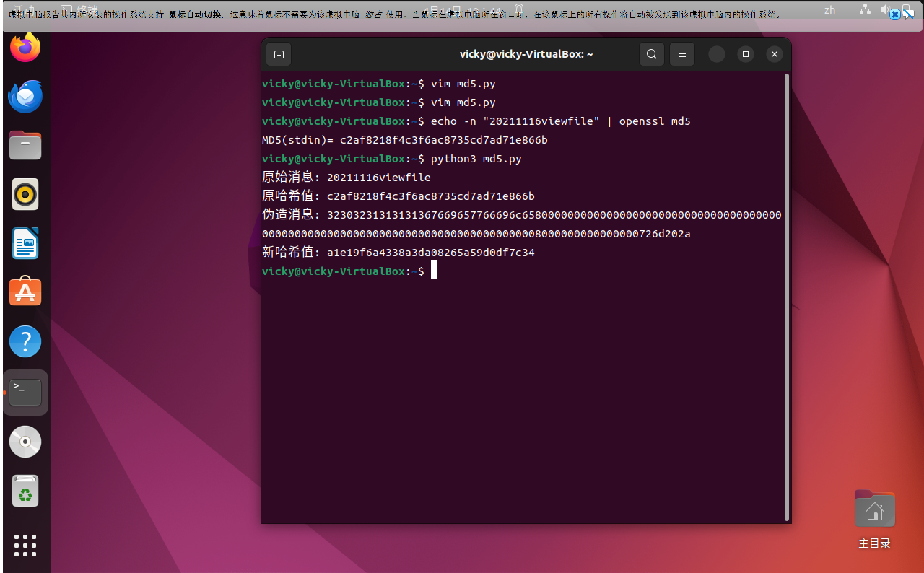The height and width of the screenshot is (573, 924).
Task: Open the zh input language menu
Action: click(830, 10)
